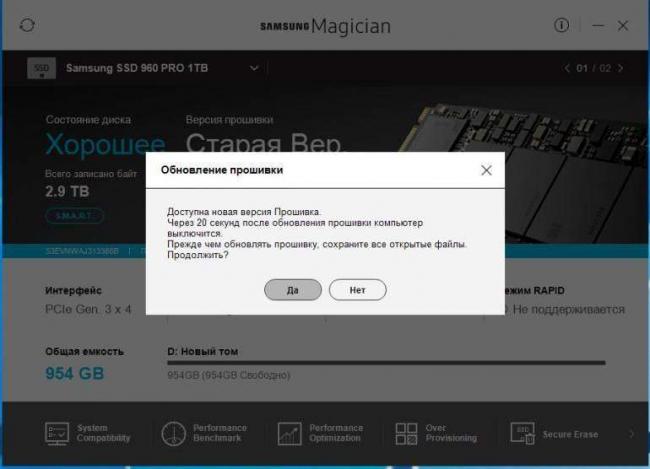Image resolution: width=650 pixels, height=469 pixels.
Task: Click the refresh icon in Magician header
Action: point(27,25)
